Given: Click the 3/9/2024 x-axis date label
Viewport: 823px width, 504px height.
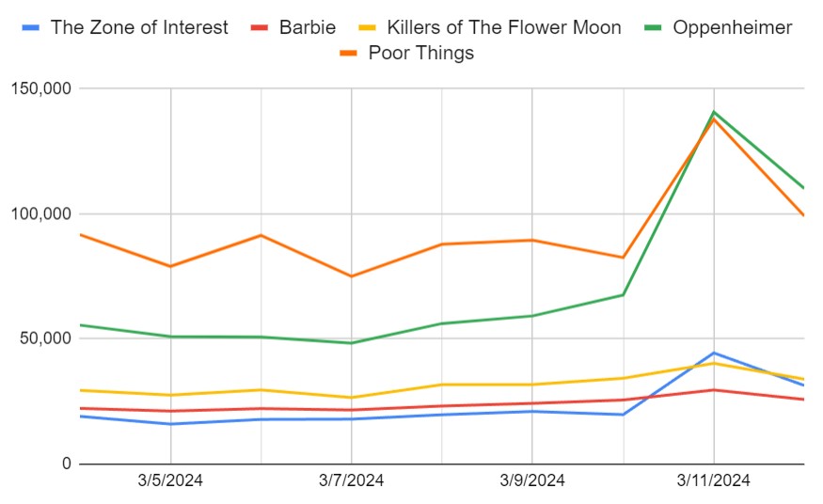Looking at the screenshot, I should click(532, 480).
